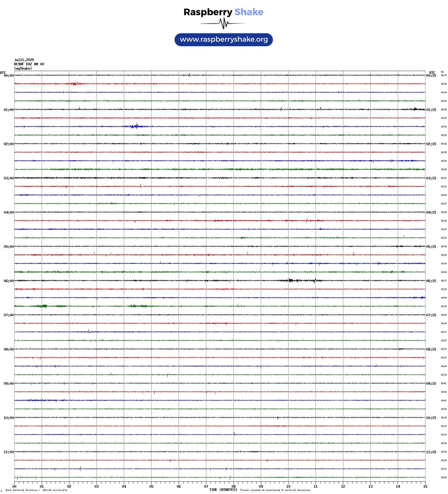Click the 00:00 UTC row label
This screenshot has height=494, width=448.
click(x=9, y=76)
